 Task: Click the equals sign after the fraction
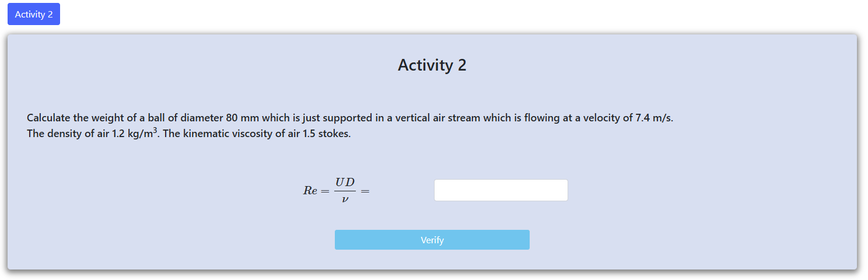coord(365,191)
